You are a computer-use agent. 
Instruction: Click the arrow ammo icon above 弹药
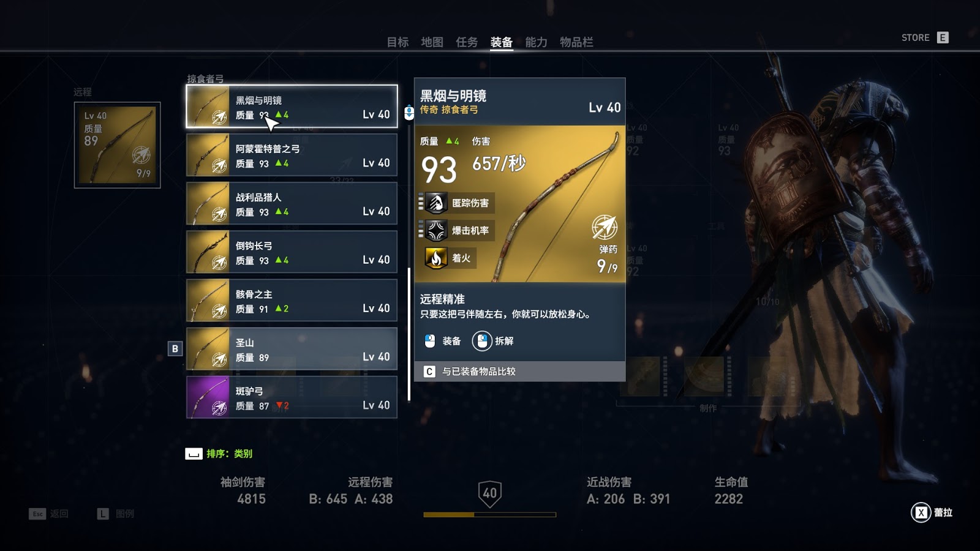(x=605, y=228)
